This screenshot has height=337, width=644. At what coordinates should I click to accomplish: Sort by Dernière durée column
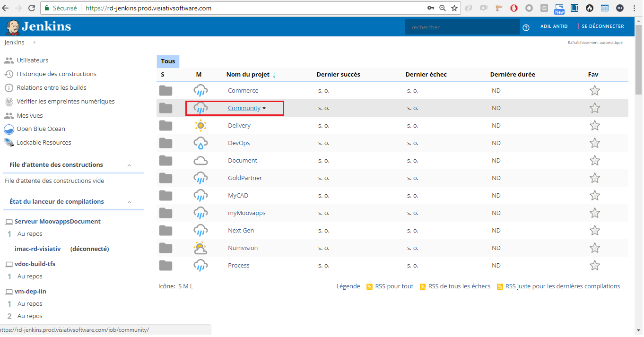coord(513,75)
